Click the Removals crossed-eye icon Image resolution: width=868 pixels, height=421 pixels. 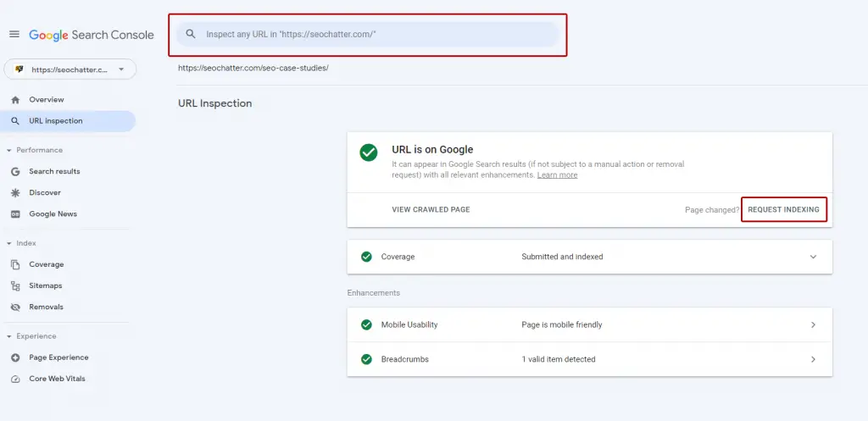tap(15, 307)
